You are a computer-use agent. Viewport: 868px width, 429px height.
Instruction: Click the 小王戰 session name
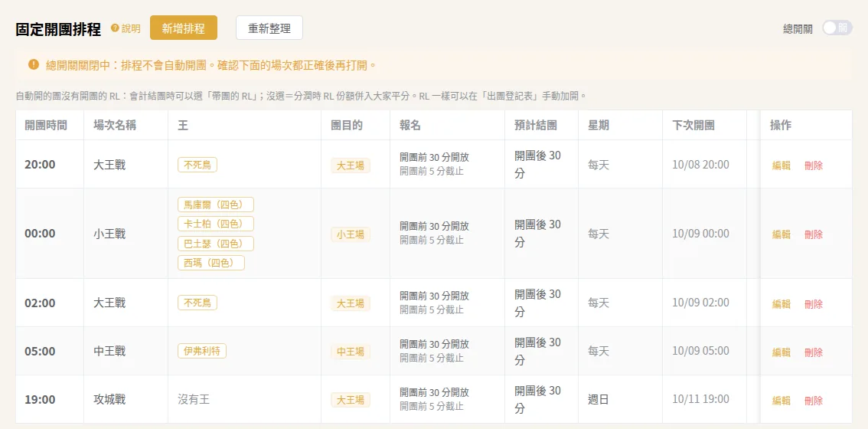(x=109, y=234)
